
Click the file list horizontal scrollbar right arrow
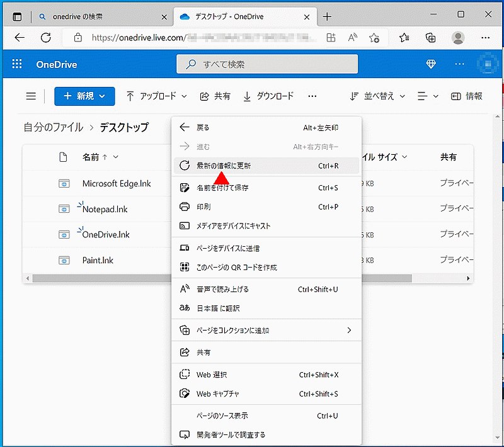468,278
